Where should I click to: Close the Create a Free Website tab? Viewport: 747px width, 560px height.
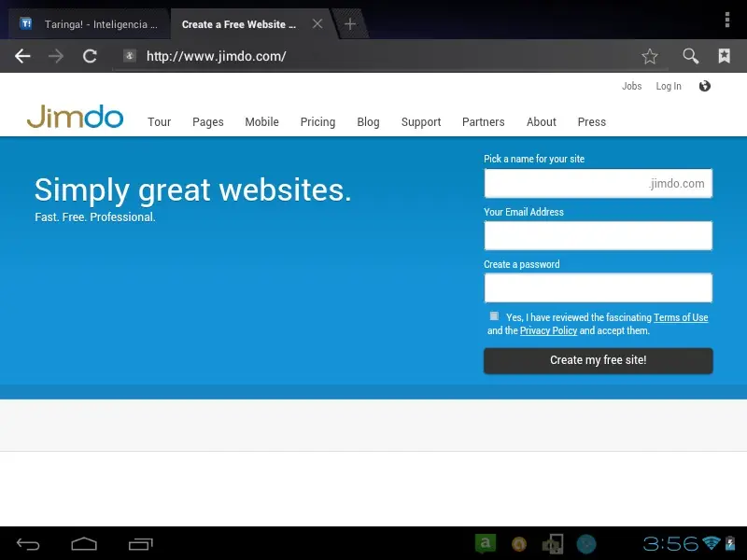coord(317,24)
